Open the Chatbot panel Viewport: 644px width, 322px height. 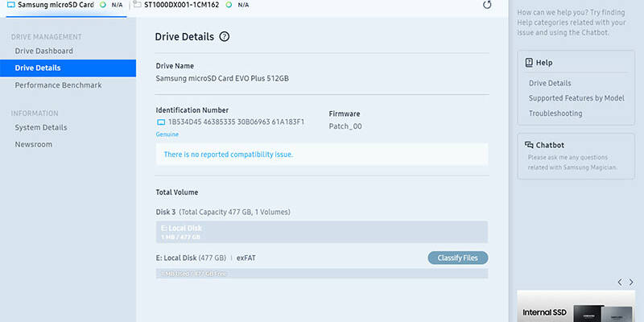(x=576, y=156)
